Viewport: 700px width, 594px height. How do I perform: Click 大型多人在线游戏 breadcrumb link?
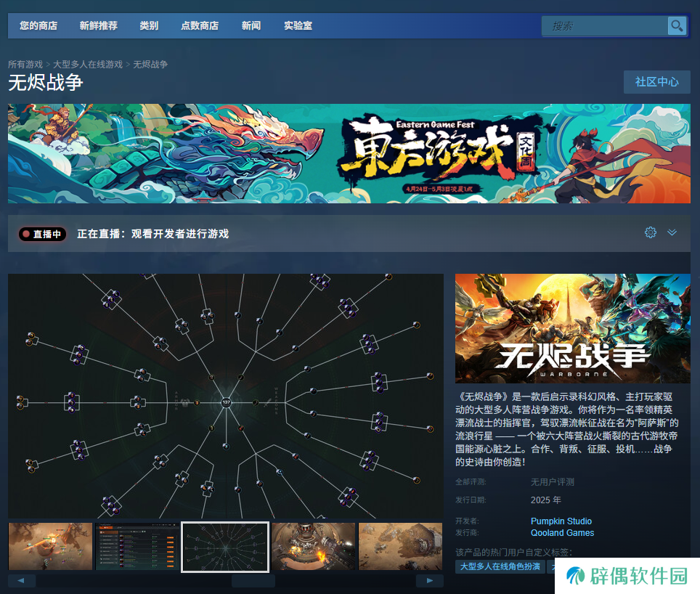coord(88,64)
